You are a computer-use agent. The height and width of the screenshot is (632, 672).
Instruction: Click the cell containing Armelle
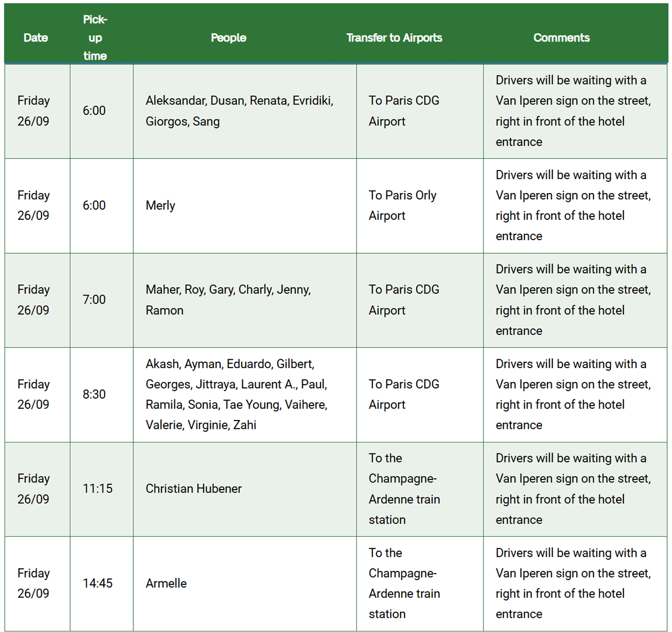click(166, 583)
